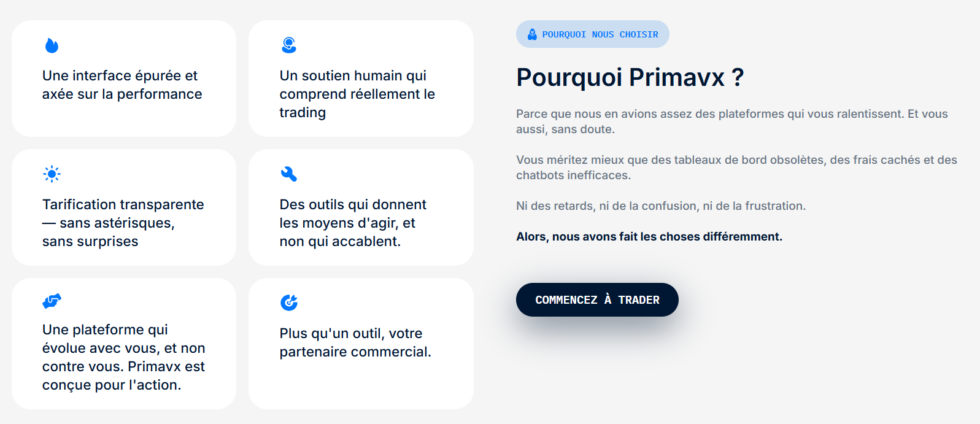Click the icon in the Pourquoi nous choisir badge
980x424 pixels.
tap(532, 34)
